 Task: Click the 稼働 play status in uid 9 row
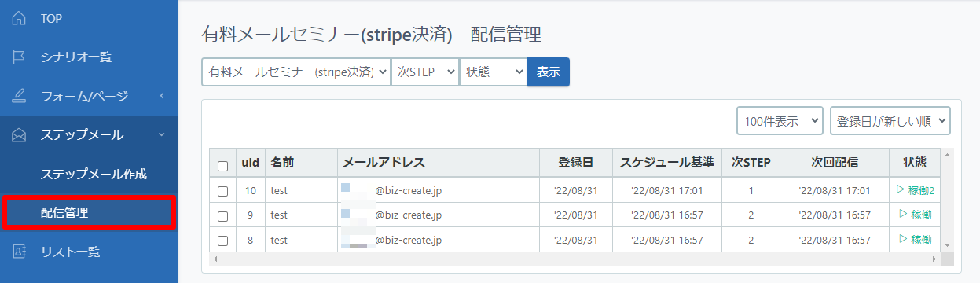[914, 215]
